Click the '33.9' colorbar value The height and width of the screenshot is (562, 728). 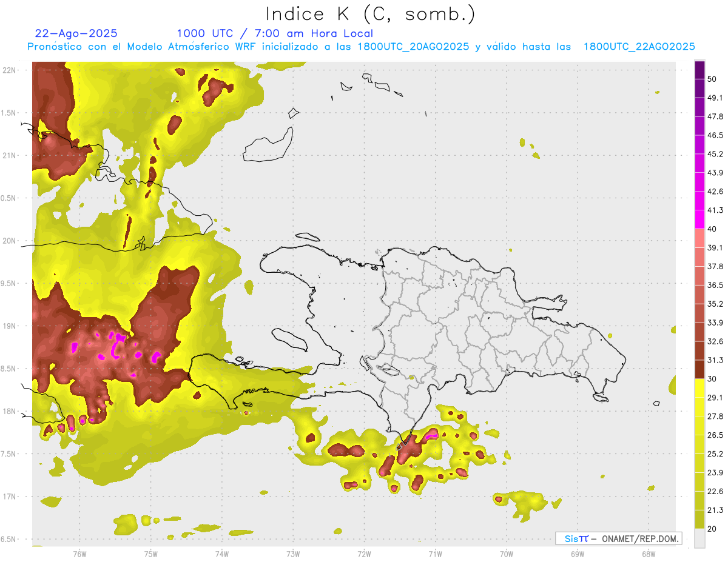click(715, 323)
